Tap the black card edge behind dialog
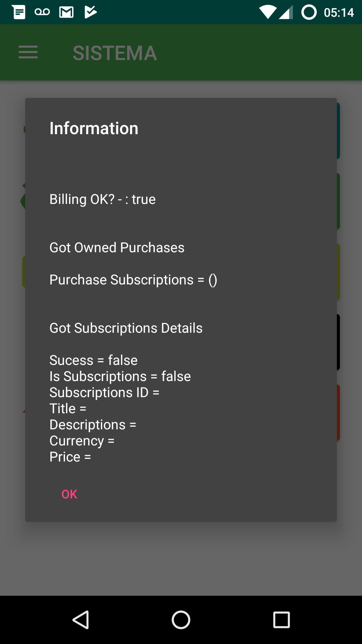The width and height of the screenshot is (362, 644). click(x=338, y=342)
